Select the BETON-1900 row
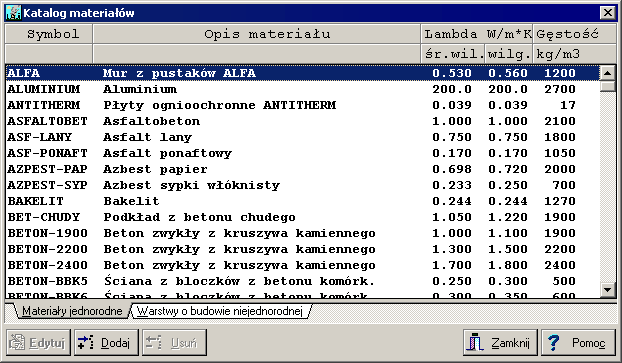 point(303,233)
